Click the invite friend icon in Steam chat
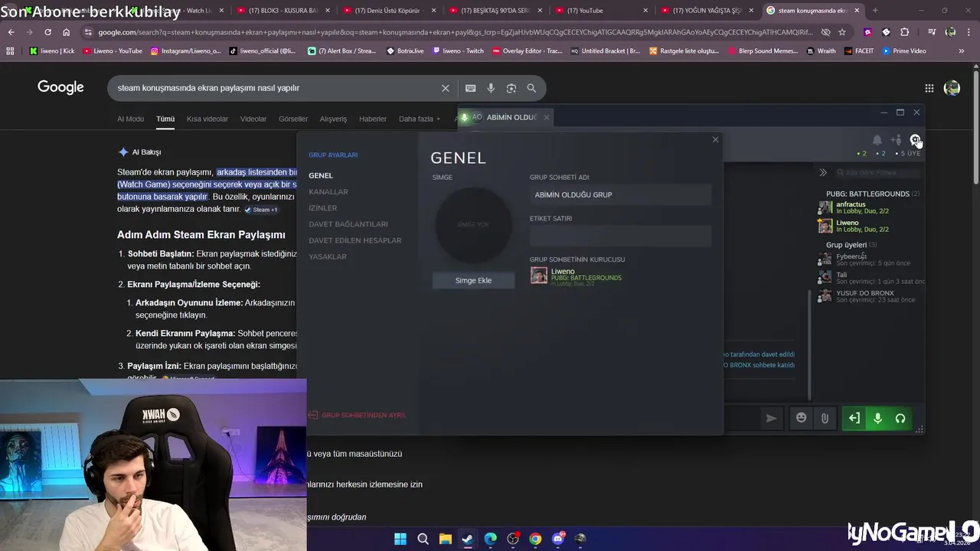 [896, 140]
